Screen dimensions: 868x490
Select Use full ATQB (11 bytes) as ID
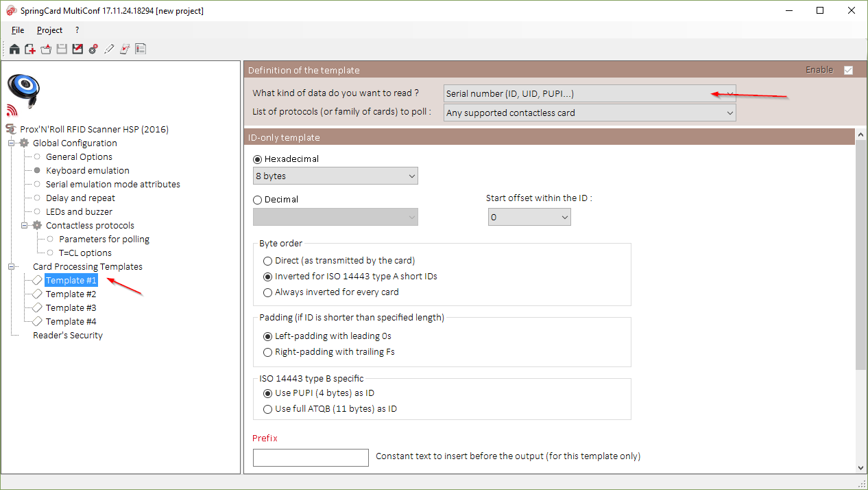(x=268, y=409)
